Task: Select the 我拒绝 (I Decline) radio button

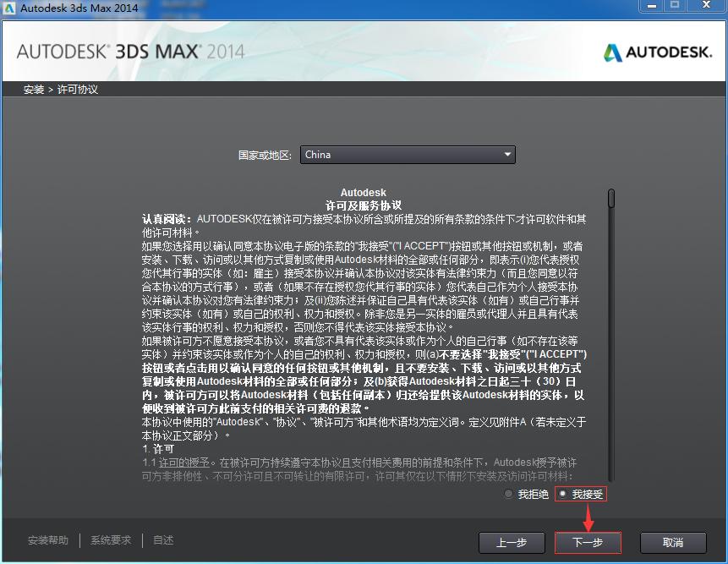Action: pyautogui.click(x=508, y=494)
